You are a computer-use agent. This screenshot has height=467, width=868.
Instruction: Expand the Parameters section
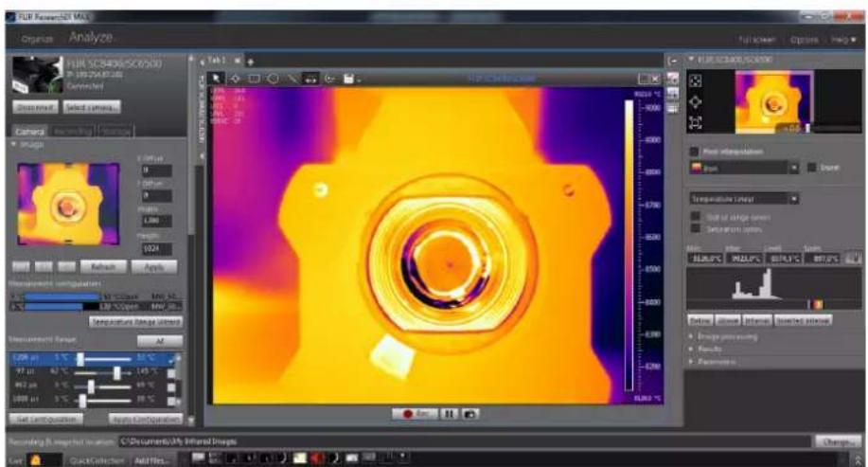click(x=691, y=362)
